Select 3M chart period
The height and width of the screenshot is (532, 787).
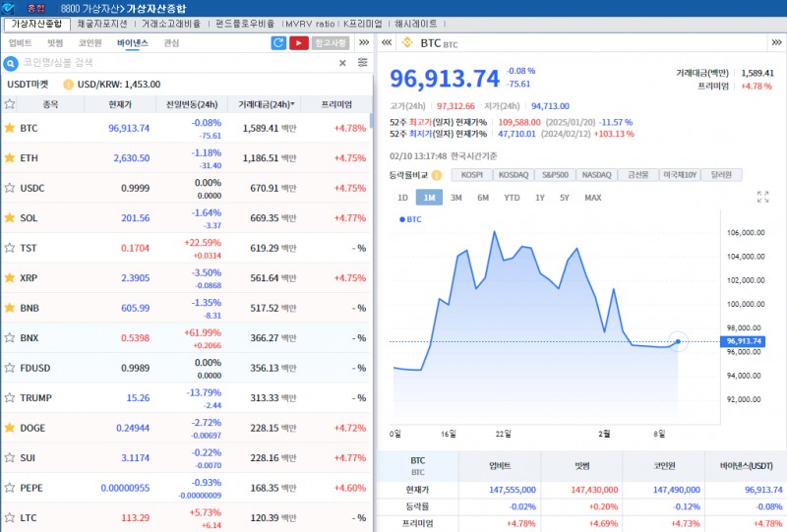point(455,198)
